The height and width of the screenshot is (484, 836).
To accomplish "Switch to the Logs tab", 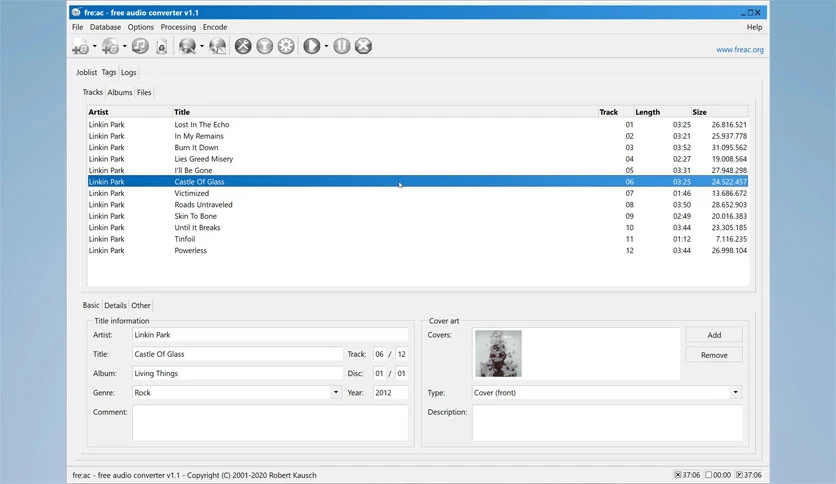I will [128, 72].
